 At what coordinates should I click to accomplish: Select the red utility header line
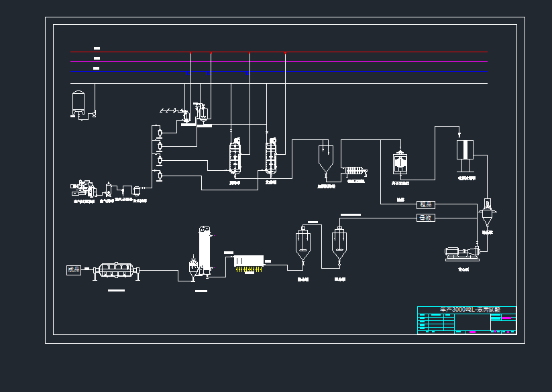click(x=279, y=52)
